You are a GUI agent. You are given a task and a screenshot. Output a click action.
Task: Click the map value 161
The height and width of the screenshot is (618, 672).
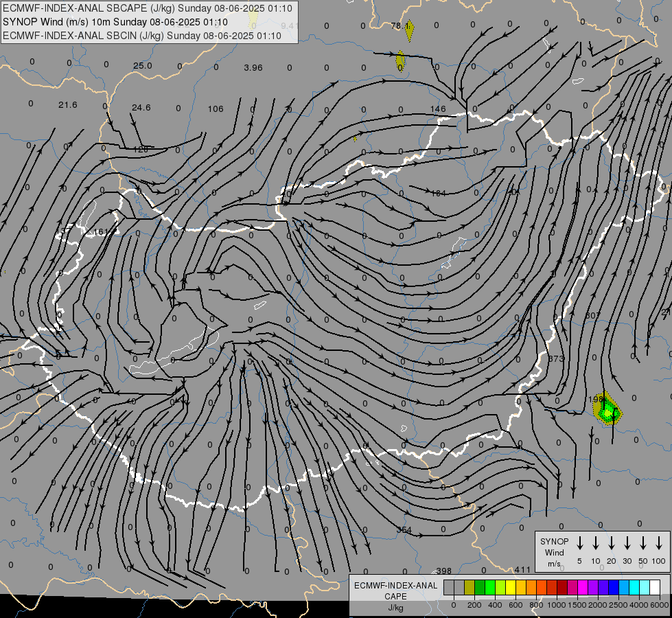click(101, 232)
